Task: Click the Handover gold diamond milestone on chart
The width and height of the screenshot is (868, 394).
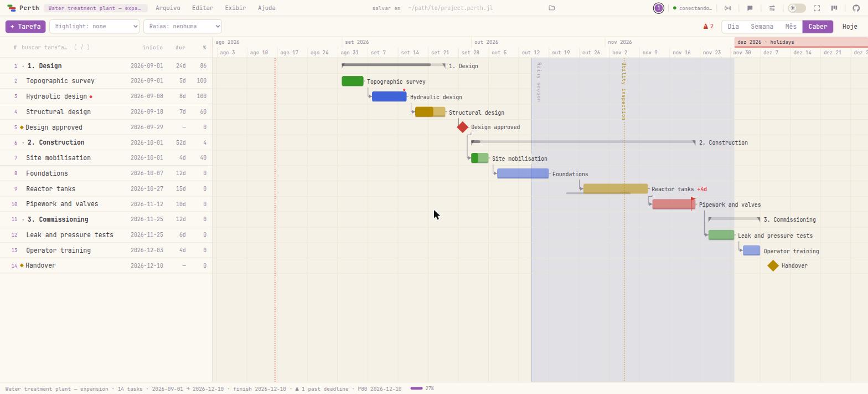Action: pos(773,265)
